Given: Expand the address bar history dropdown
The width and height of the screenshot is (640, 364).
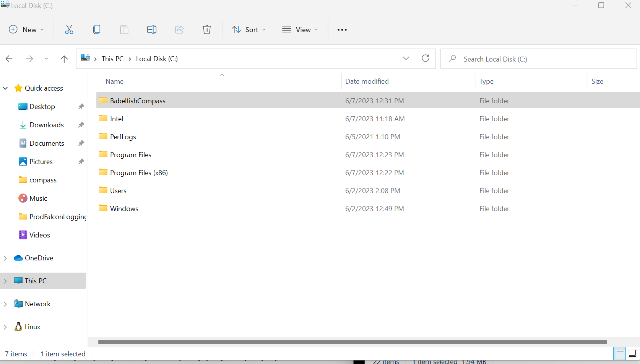Looking at the screenshot, I should [x=406, y=58].
